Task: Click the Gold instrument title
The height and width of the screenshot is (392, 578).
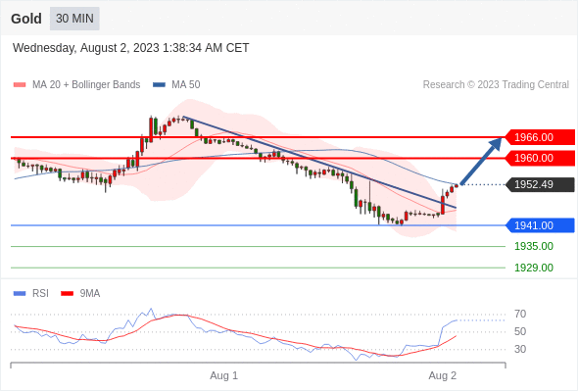Action: (26, 19)
